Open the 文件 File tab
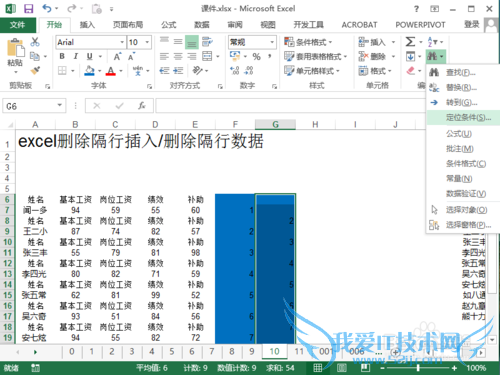Screen dimensions: 500x375 tap(17, 25)
